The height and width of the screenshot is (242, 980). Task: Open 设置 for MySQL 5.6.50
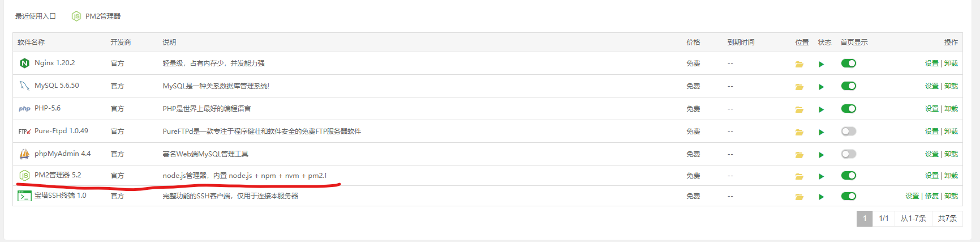(931, 86)
